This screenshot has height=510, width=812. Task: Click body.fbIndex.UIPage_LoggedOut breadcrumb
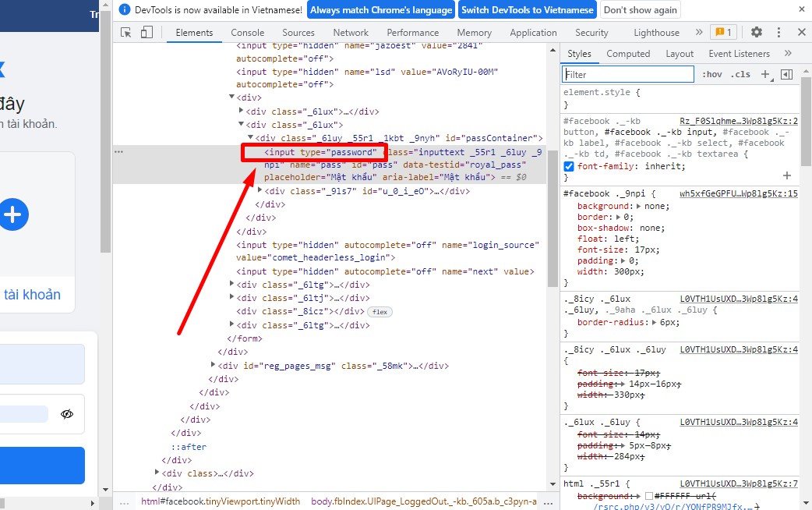424,501
